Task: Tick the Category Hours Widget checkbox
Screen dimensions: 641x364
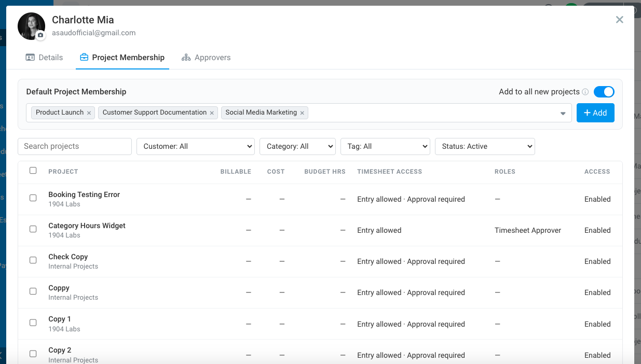Action: click(33, 229)
